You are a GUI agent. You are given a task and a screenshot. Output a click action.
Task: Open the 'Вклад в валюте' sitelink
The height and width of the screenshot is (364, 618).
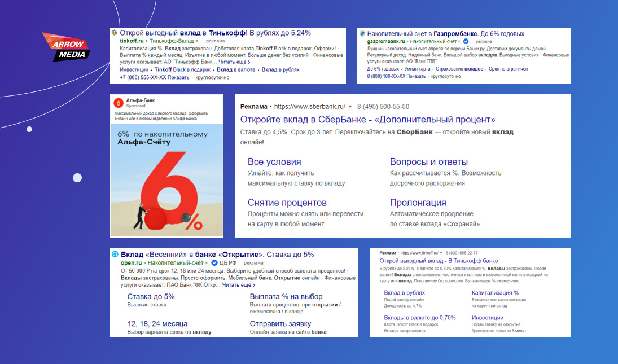click(236, 70)
